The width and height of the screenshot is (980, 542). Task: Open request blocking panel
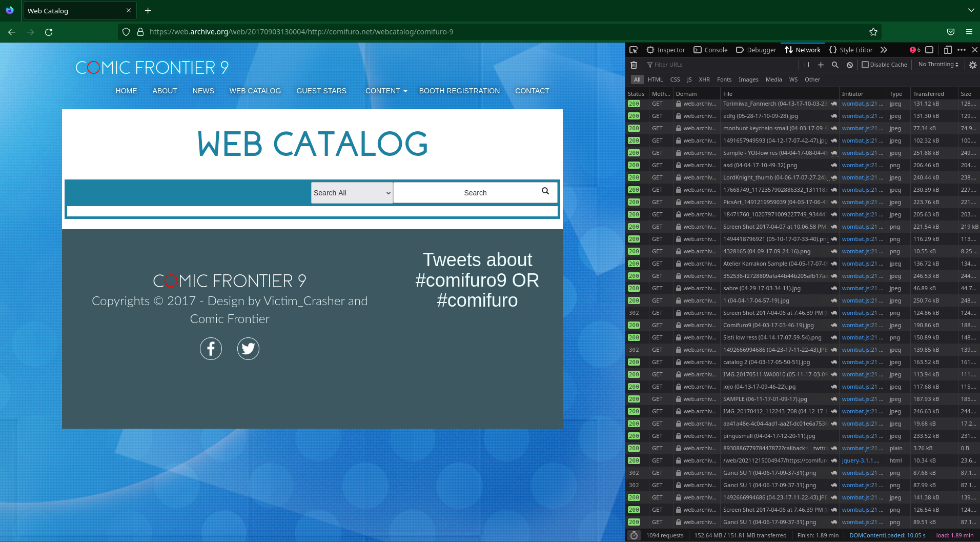pos(850,65)
